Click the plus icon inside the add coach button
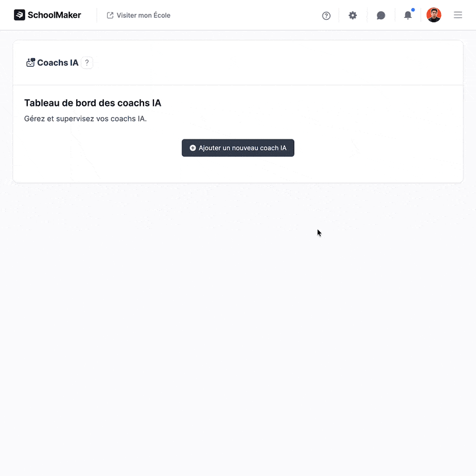The width and height of the screenshot is (476, 476). 192,148
